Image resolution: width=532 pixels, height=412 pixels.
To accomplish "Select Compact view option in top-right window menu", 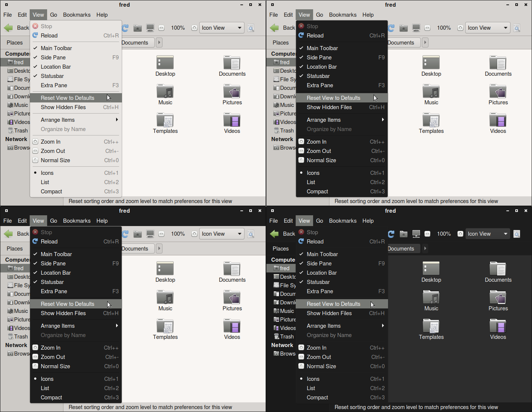I will coord(342,192).
